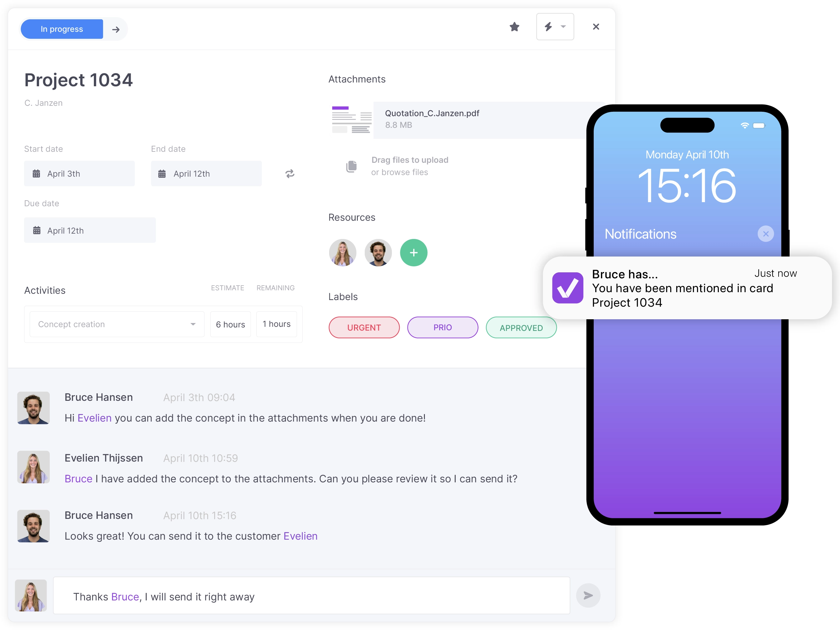Click the star/favorite icon

click(x=515, y=29)
